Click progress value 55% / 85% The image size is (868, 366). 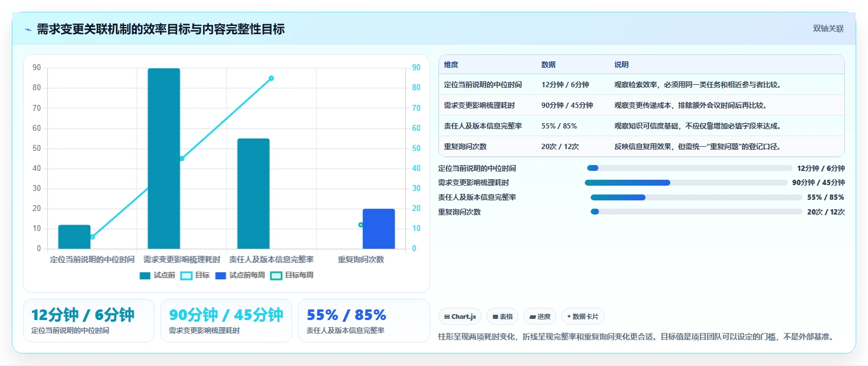[x=826, y=197]
